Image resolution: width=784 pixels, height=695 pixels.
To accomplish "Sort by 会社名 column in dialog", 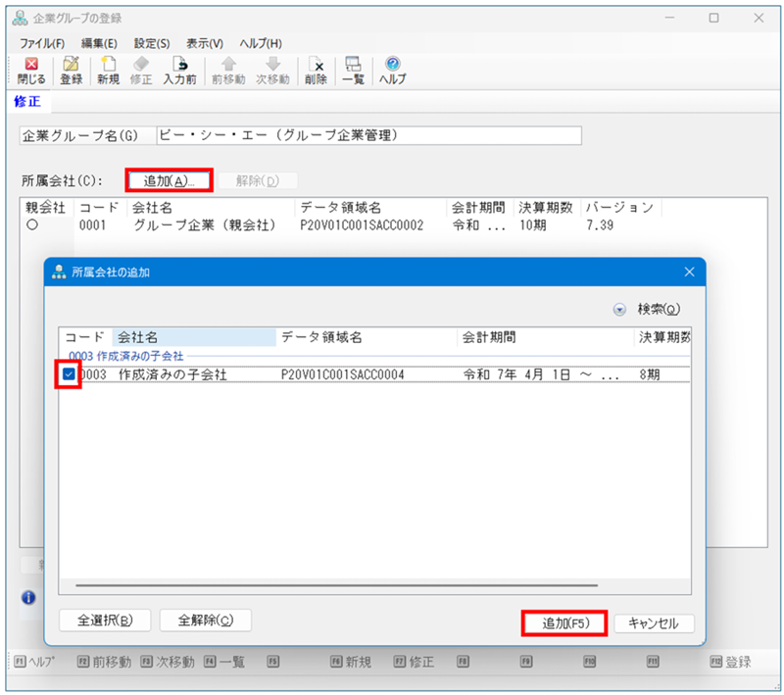I will click(x=194, y=337).
